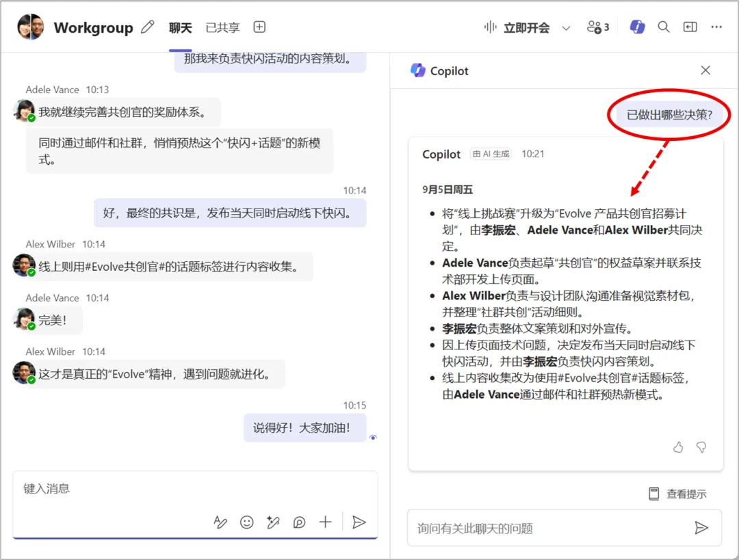The height and width of the screenshot is (560, 739).
Task: Click the Copilot bullet starting Adele Vance负责起草
Action: [571, 271]
